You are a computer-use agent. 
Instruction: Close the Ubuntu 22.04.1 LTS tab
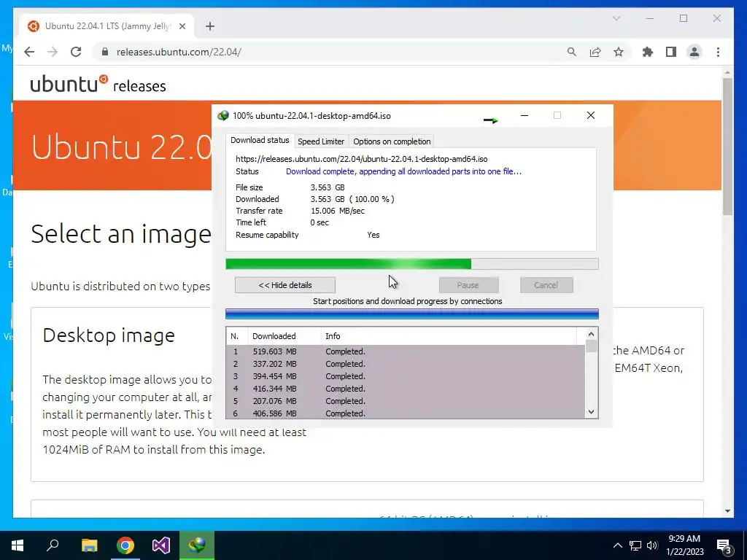(x=182, y=26)
